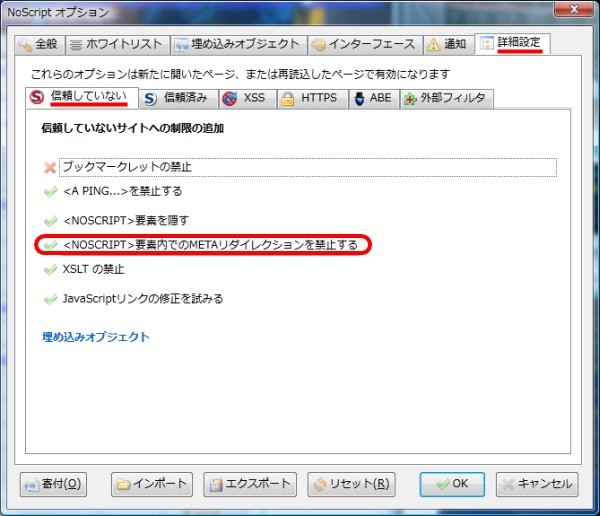This screenshot has width=600, height=516.
Task: Select the 詳細設定 tab
Action: pyautogui.click(x=512, y=43)
